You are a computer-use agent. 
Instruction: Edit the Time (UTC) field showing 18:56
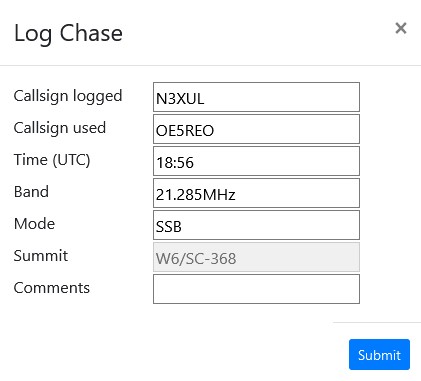pos(256,161)
